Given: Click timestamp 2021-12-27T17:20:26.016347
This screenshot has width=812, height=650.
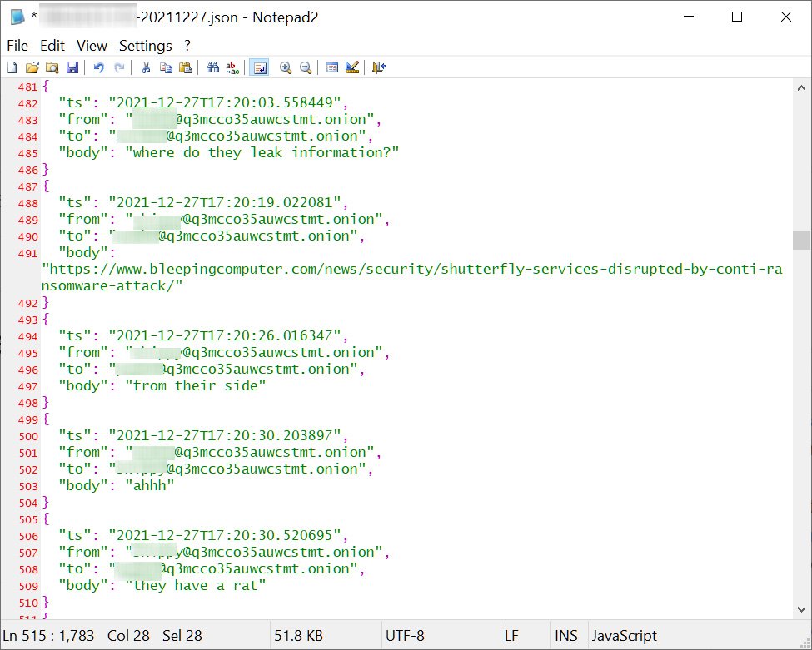Looking at the screenshot, I should coord(224,335).
